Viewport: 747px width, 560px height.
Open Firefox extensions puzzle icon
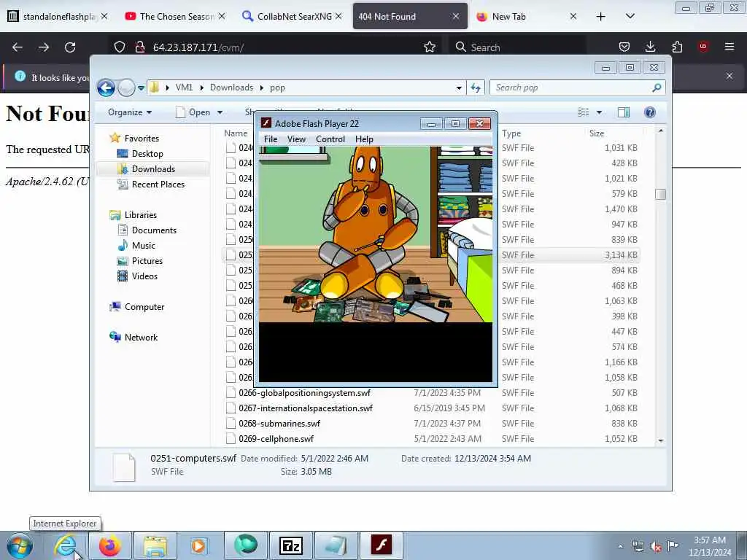pyautogui.click(x=677, y=47)
